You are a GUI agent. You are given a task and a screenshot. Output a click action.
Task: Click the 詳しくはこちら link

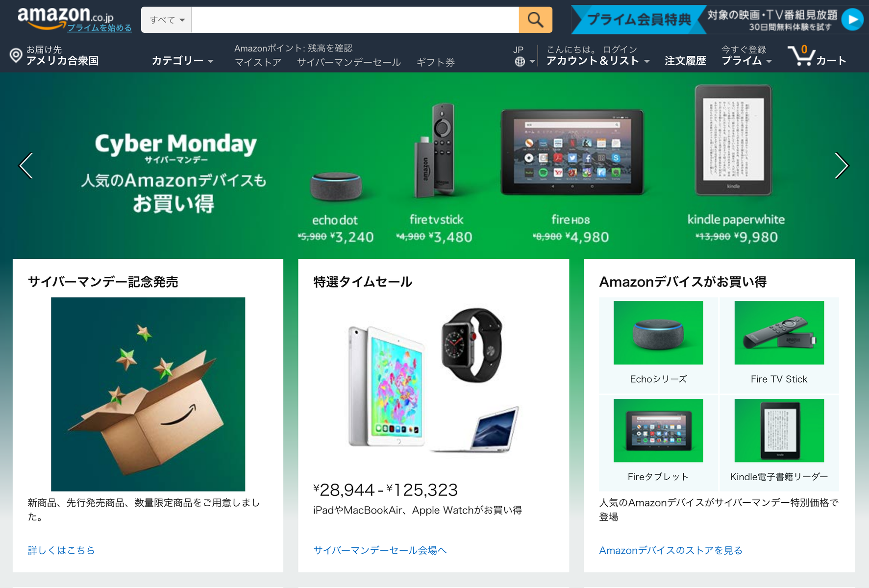coord(61,550)
